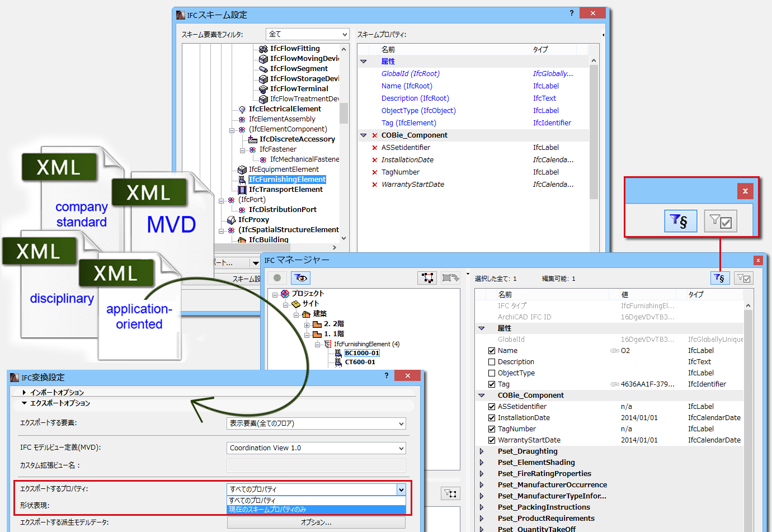Click the red X beside ASSetidentifier
772x532 pixels.
pos(374,148)
